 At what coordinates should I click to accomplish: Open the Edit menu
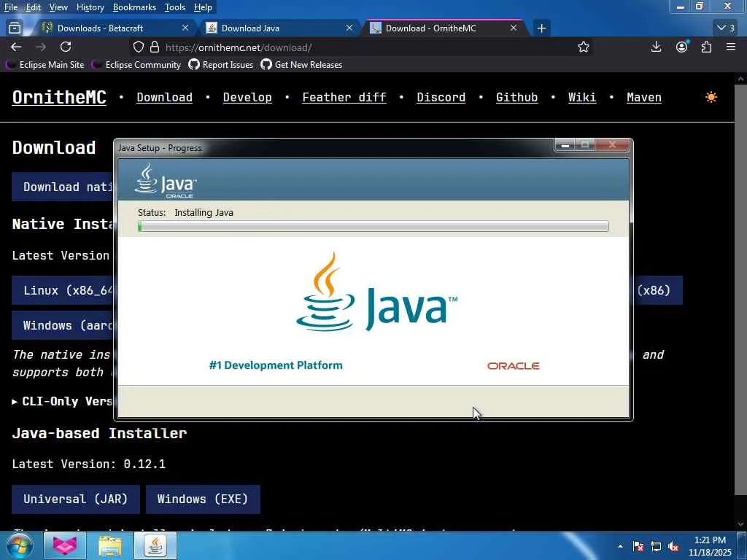34,7
